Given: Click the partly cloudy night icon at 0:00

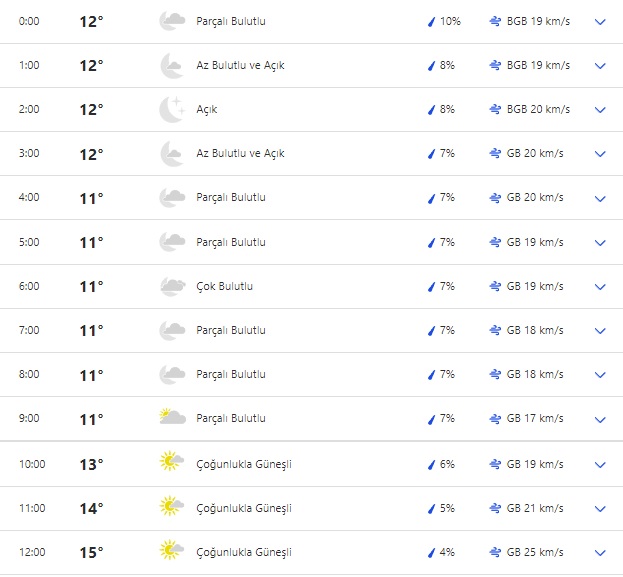Looking at the screenshot, I should [x=171, y=21].
